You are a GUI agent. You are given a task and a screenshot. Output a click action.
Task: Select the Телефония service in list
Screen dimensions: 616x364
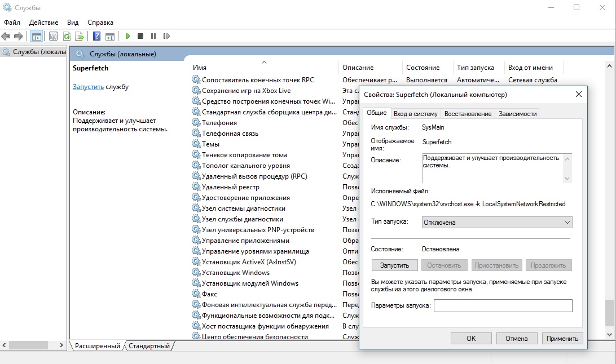[x=219, y=123]
